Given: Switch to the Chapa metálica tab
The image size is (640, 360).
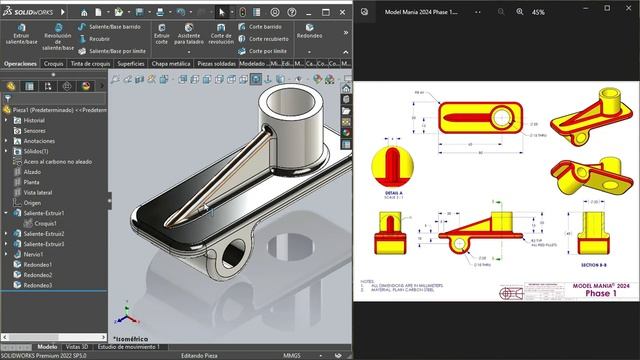Looking at the screenshot, I should point(171,64).
